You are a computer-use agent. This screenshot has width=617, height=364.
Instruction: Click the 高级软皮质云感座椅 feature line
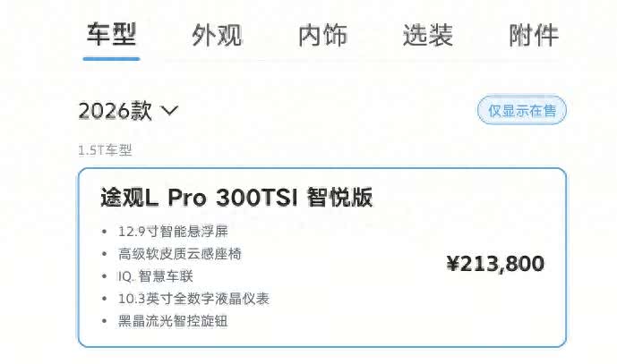[x=180, y=253]
